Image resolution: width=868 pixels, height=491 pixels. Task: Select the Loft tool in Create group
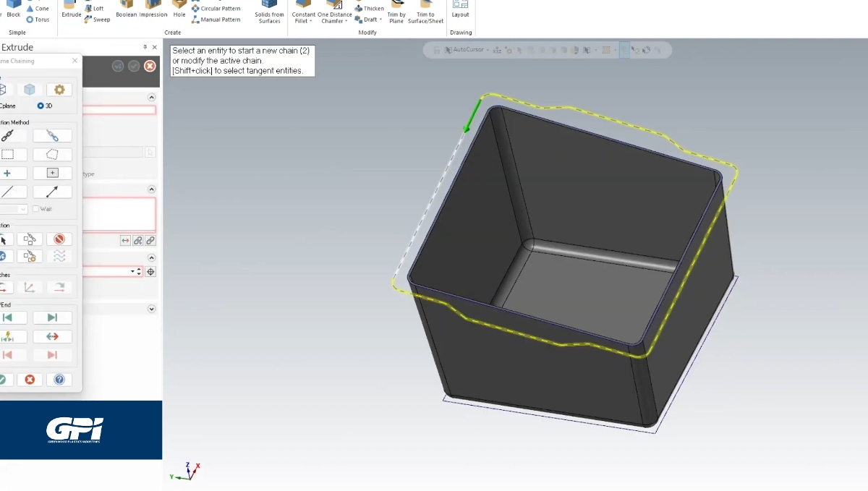point(95,8)
